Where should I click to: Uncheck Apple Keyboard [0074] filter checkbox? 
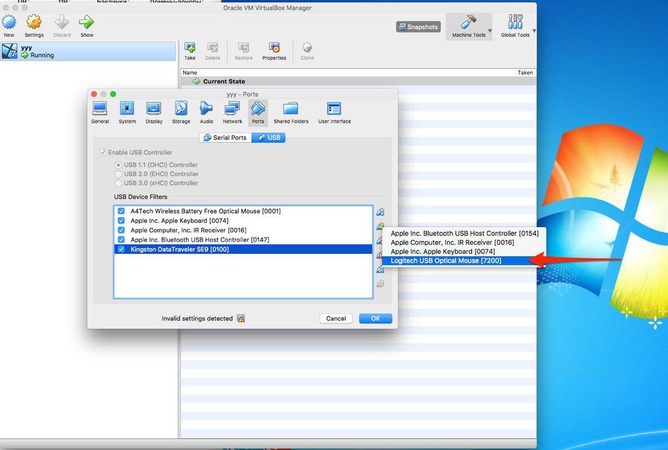coord(121,220)
